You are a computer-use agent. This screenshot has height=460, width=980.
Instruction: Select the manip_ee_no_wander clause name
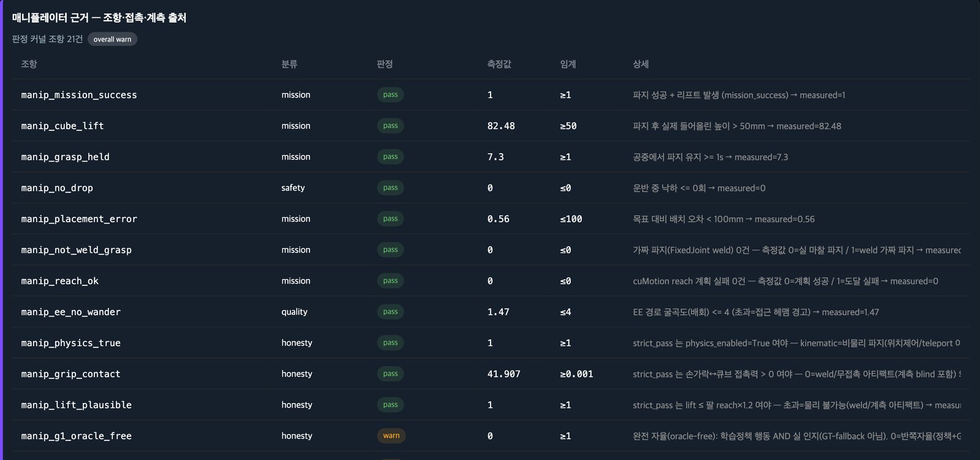point(71,312)
